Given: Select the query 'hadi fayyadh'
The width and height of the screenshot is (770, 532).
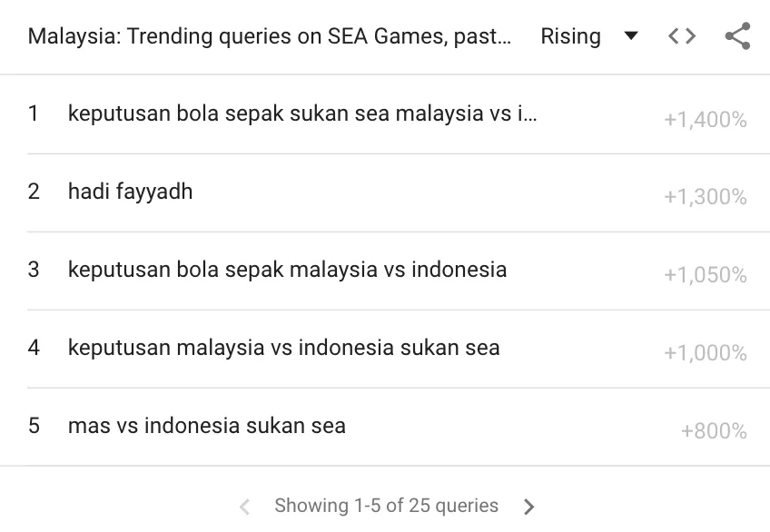Looking at the screenshot, I should [129, 192].
